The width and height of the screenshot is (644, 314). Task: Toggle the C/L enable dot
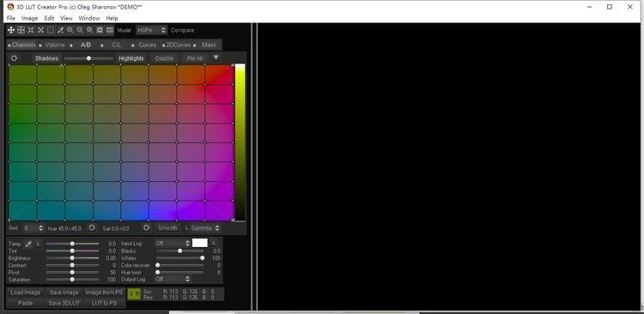tap(102, 45)
